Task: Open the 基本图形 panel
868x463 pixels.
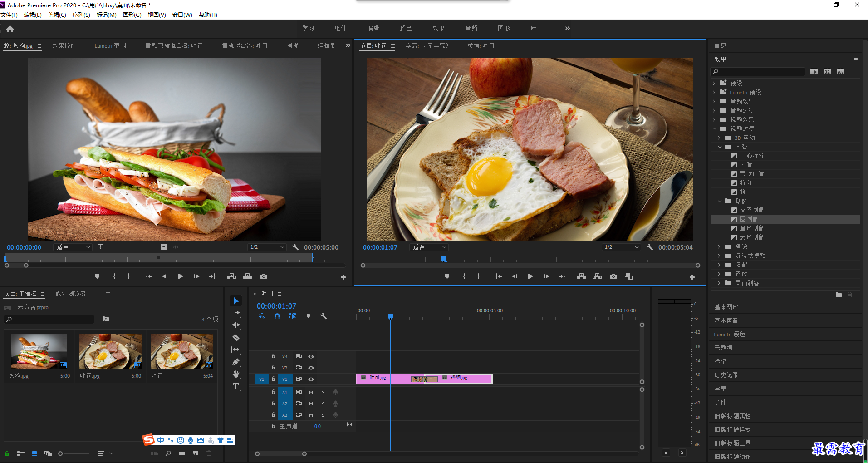Action: (x=726, y=307)
